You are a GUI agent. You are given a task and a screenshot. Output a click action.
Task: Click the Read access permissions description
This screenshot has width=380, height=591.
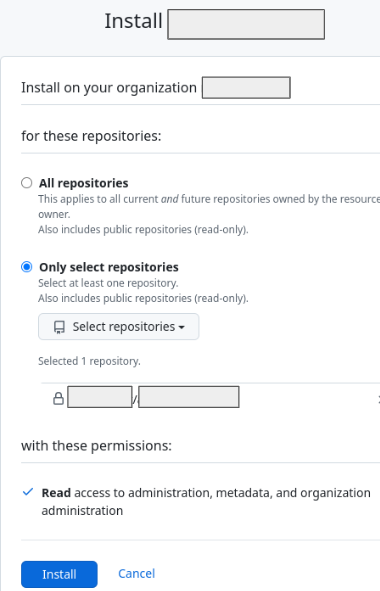(206, 502)
